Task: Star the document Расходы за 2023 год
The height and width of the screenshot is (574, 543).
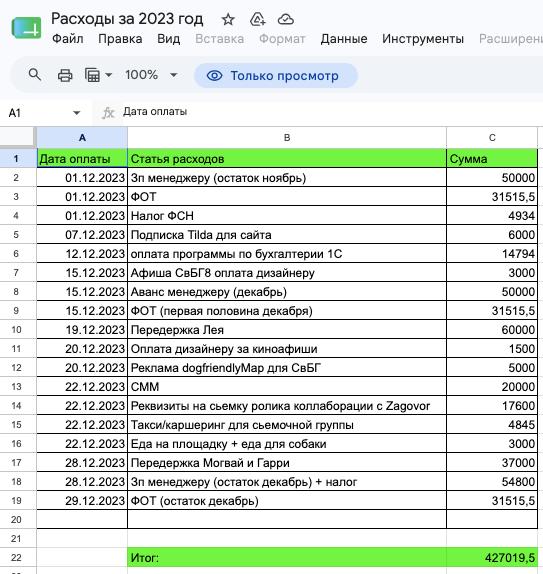Action: pos(228,19)
